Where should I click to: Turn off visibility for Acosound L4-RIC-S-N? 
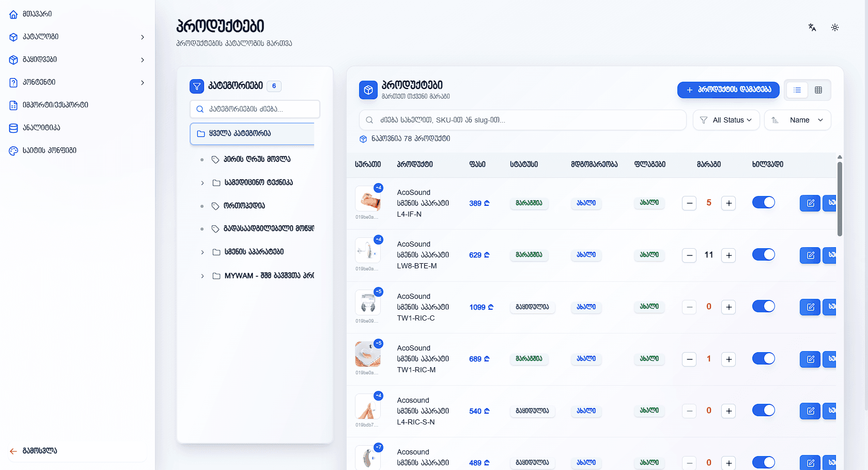pyautogui.click(x=763, y=411)
